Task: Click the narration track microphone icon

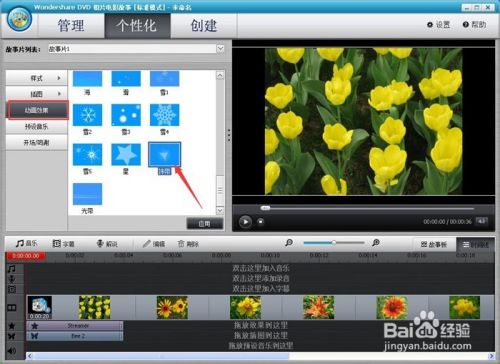Action: point(12,279)
